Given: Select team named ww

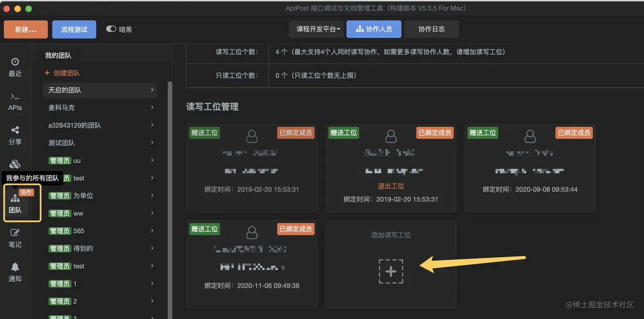Looking at the screenshot, I should [x=100, y=213].
